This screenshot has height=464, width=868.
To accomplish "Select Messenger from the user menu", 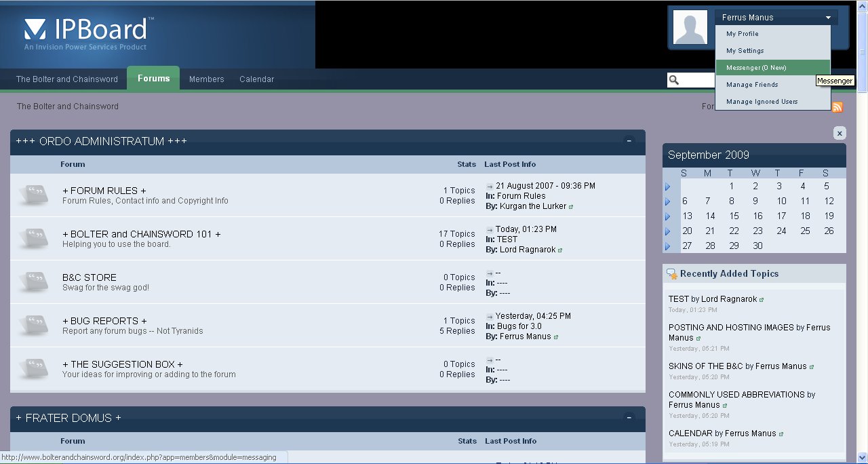I will [755, 68].
